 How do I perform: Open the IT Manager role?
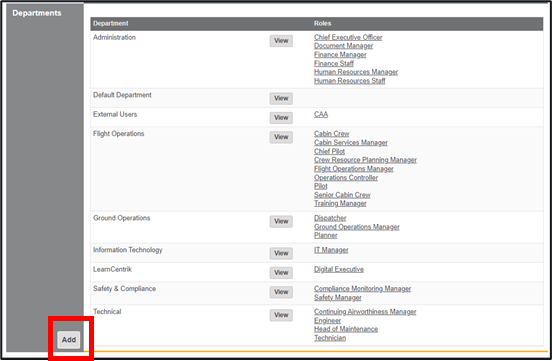331,250
